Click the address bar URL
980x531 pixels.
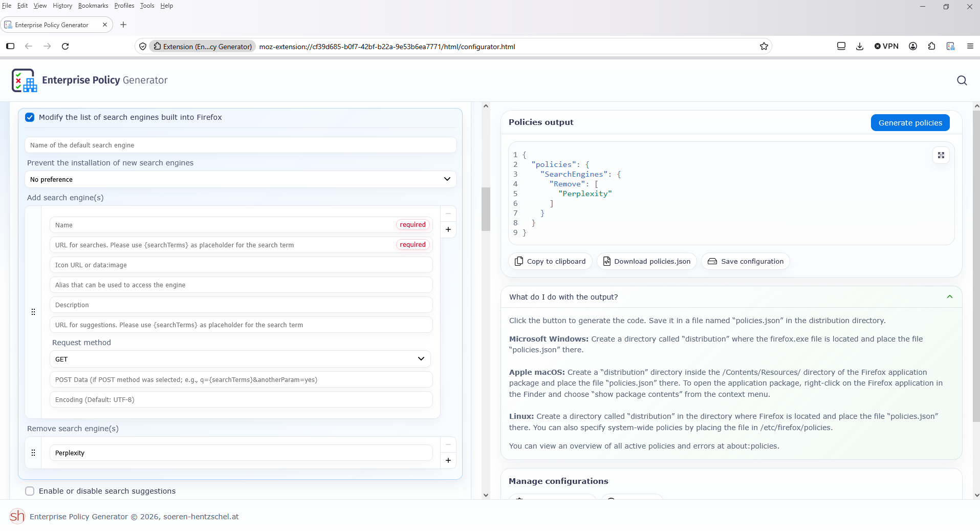[387, 46]
